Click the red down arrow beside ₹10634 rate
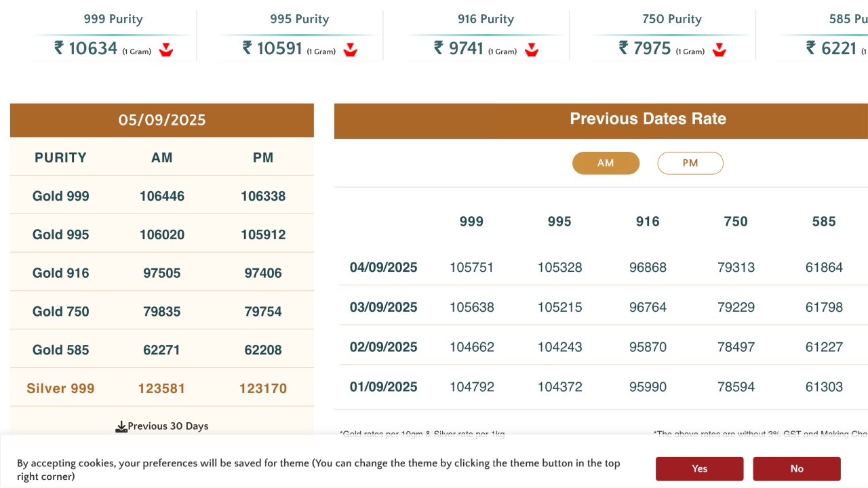Screen dimensions: 868x488 click(x=166, y=49)
